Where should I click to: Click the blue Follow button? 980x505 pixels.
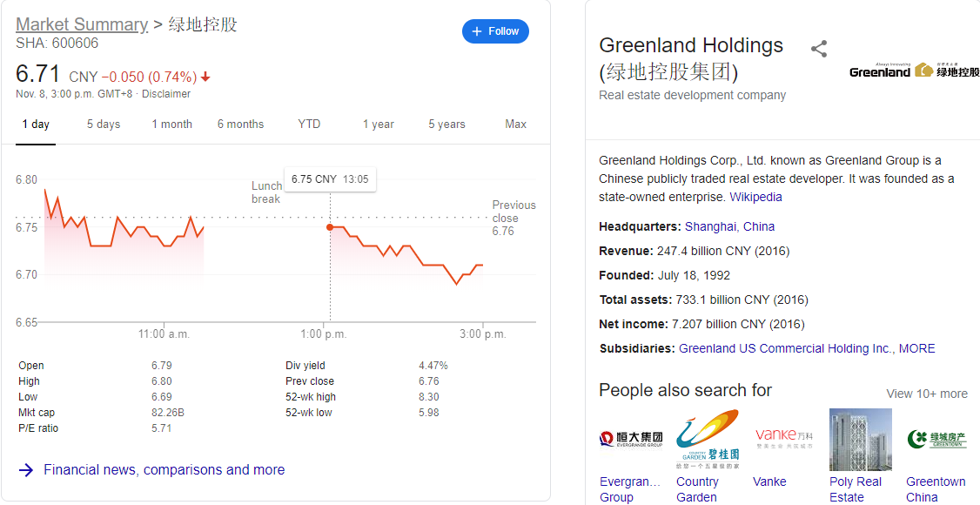(495, 31)
